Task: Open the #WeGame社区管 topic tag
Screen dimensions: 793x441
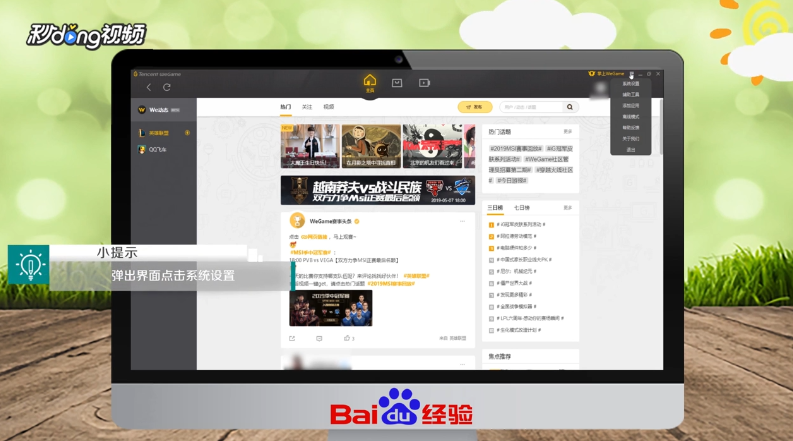Action: pos(547,159)
